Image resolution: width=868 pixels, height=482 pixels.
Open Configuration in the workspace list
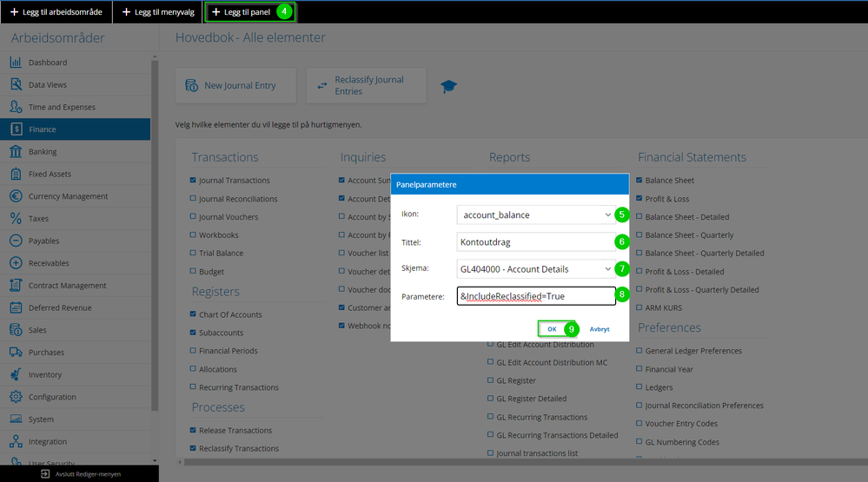[x=76, y=397]
